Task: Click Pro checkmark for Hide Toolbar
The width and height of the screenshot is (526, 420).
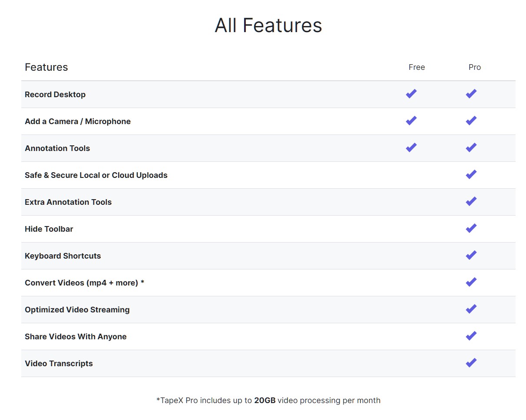Action: [471, 228]
